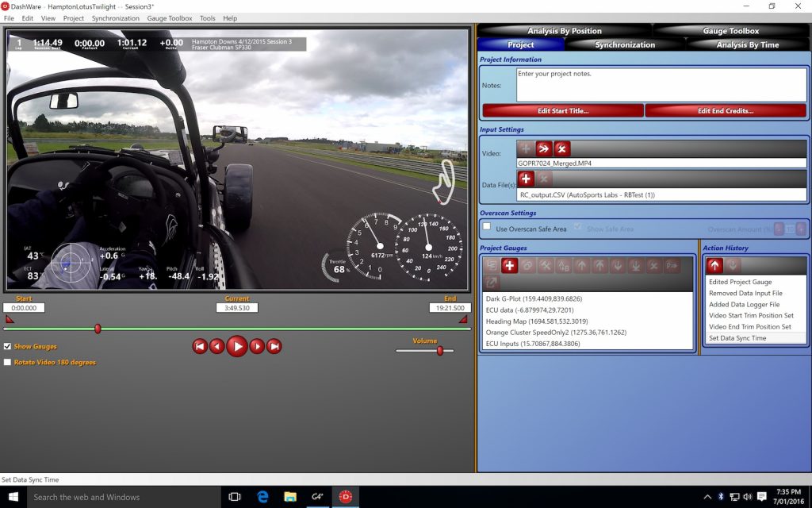Replace the GOPR7024_Merged.MP4 video file
The height and width of the screenshot is (508, 812).
(x=543, y=148)
